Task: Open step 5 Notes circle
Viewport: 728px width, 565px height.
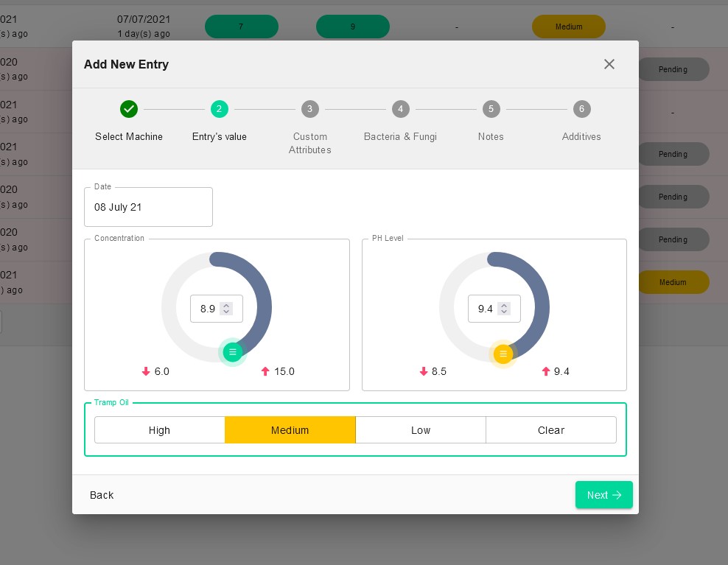Action: pos(491,109)
